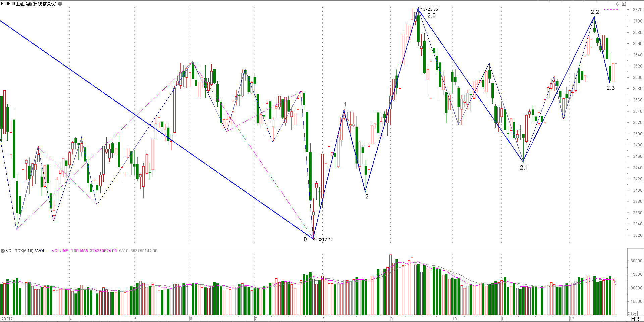Click the wave label 2.0 annotation
644x322 pixels.
[x=431, y=15]
